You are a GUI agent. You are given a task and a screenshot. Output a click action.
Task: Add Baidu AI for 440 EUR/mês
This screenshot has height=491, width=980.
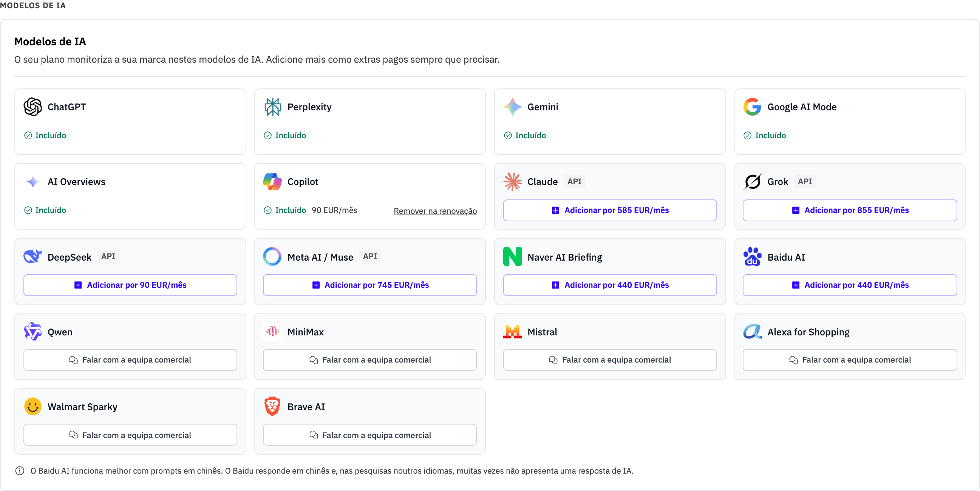click(850, 285)
